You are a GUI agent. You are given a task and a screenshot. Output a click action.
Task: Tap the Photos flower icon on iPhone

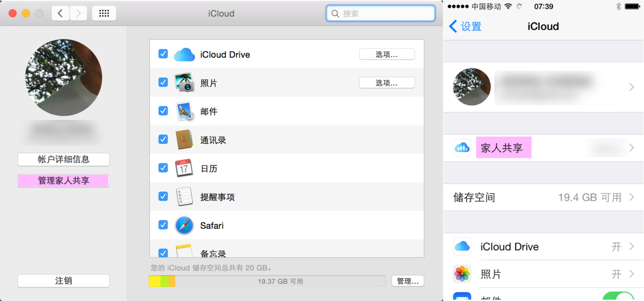click(462, 273)
